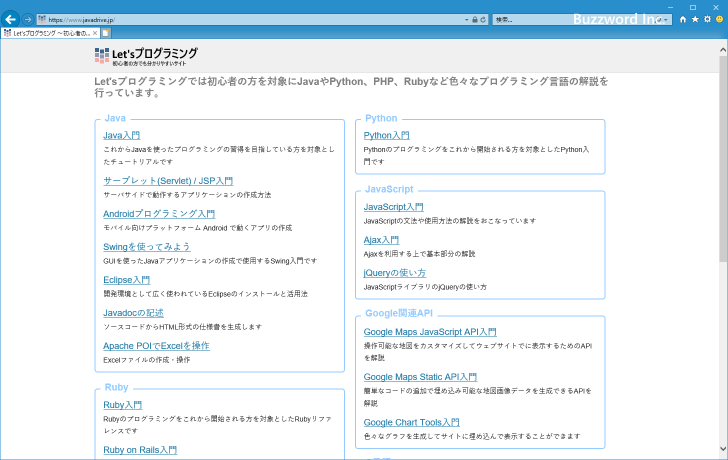Open the search provider dropdown arrow
This screenshot has height=460, width=728.
click(666, 20)
